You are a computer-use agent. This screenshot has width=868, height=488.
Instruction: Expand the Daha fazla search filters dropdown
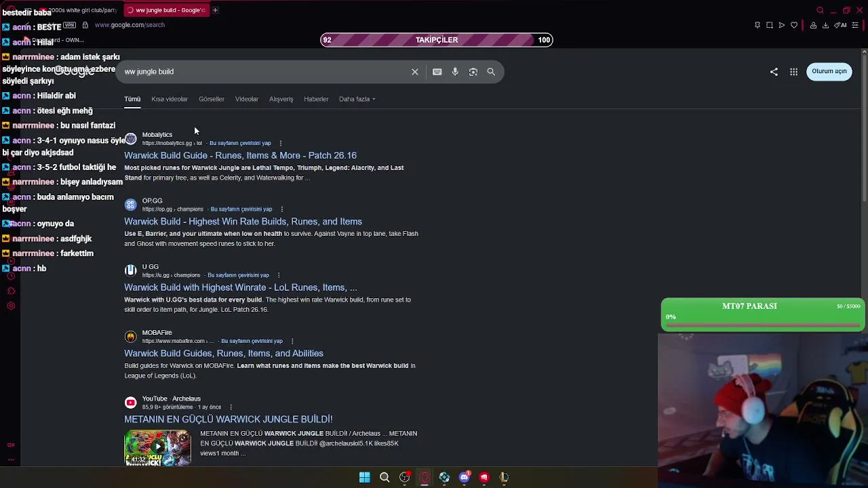pos(357,99)
